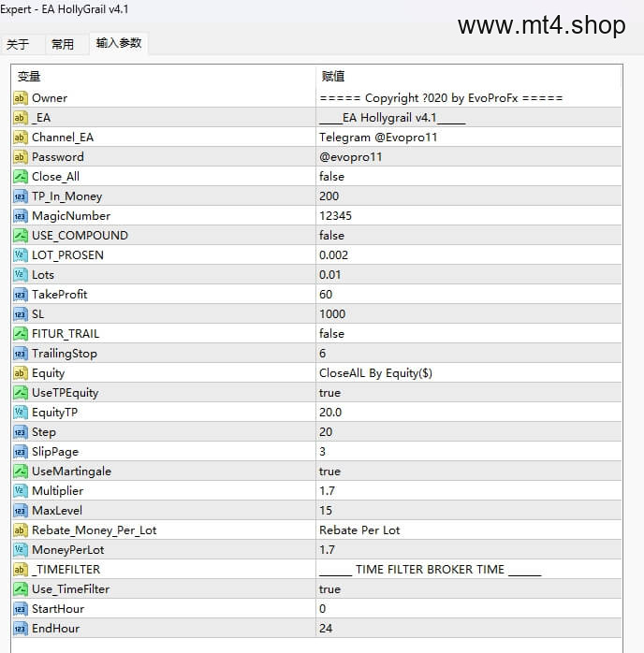Screen dimensions: 644x653
Task: Click the string icon beside _TIMEFILTER
Action: point(21,570)
